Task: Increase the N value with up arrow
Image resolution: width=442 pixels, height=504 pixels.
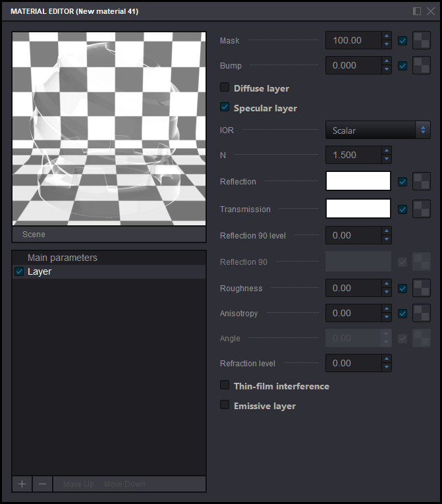Action: 387,151
